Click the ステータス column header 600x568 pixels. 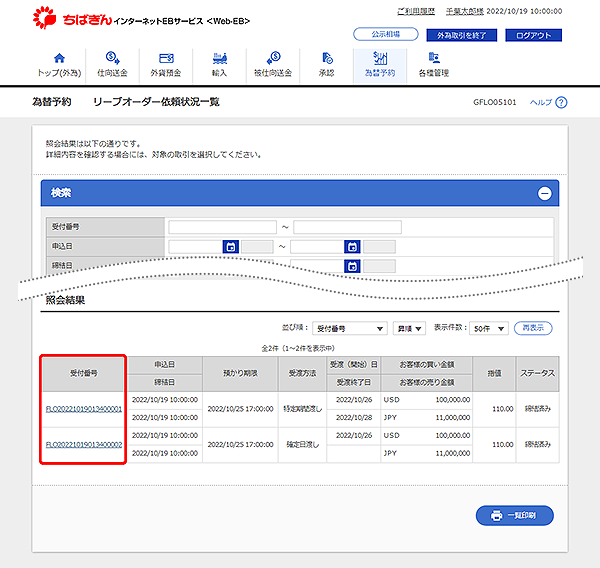click(x=537, y=374)
